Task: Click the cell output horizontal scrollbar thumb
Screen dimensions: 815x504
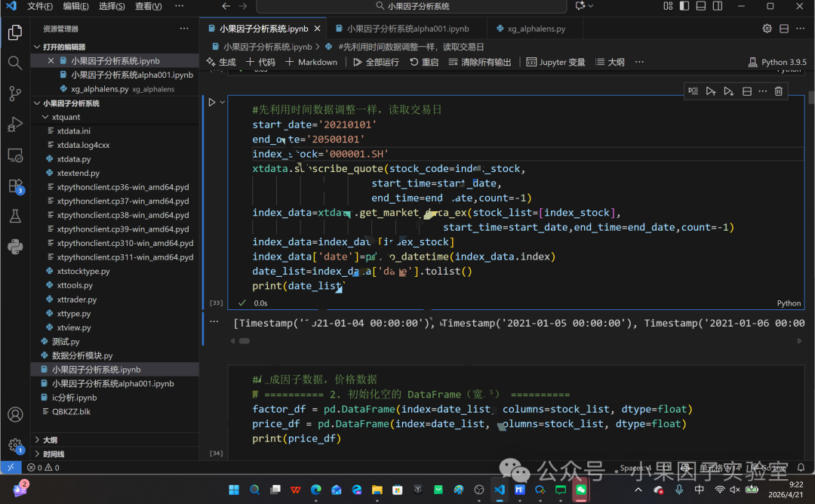Action: point(244,341)
